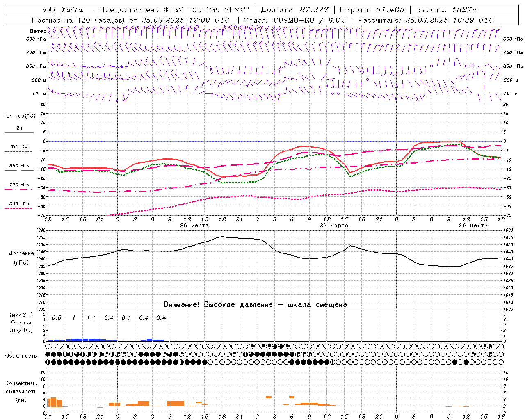Click the Широта: 51.465 value
Viewport: 525px width, 420px height.
point(372,10)
